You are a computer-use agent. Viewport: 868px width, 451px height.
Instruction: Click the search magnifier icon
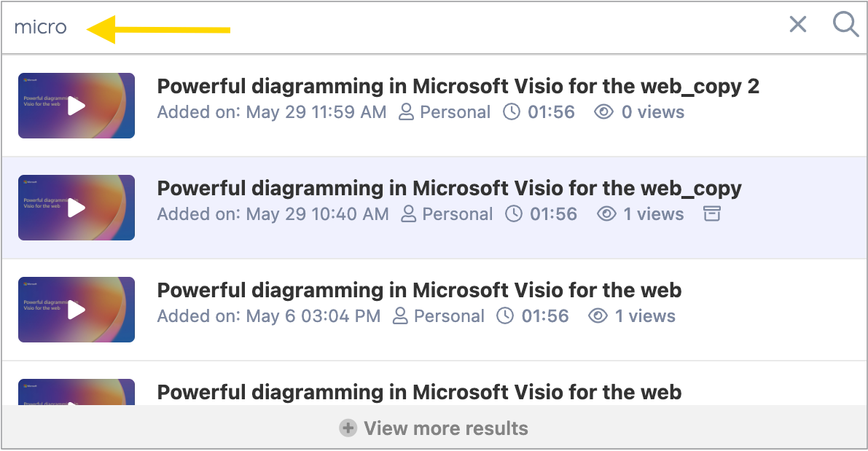coord(845,25)
